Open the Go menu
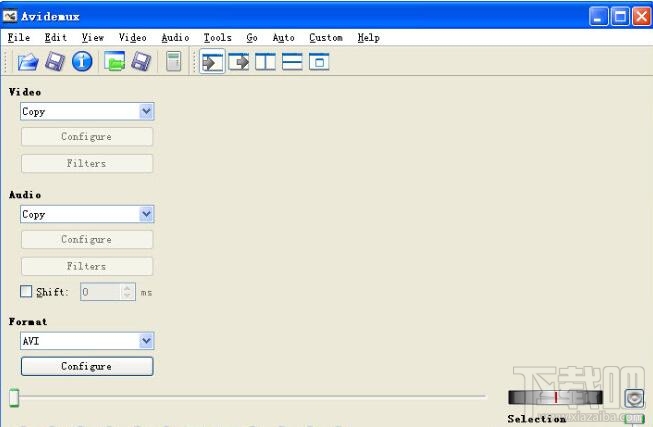This screenshot has height=427, width=653. point(252,37)
